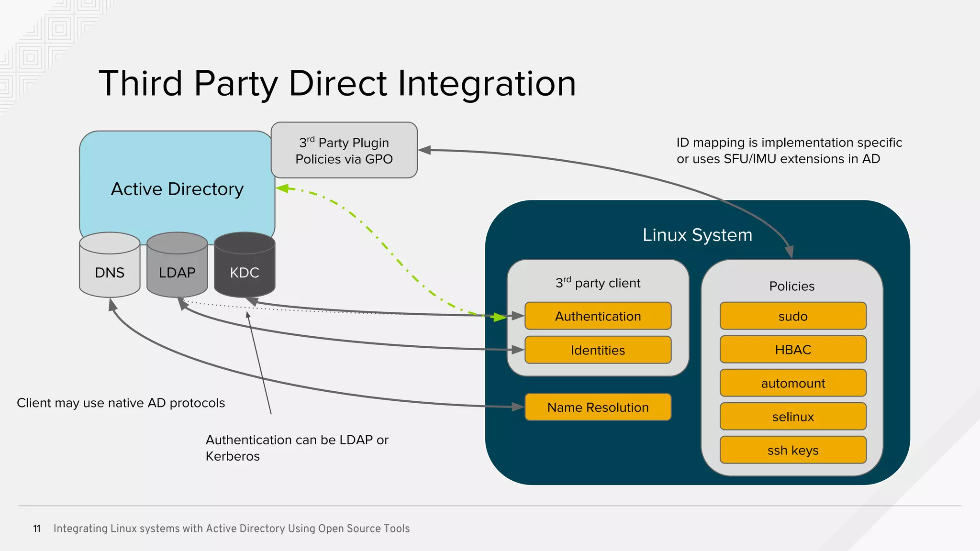
Task: Click the slide number 11
Action: coord(37,529)
